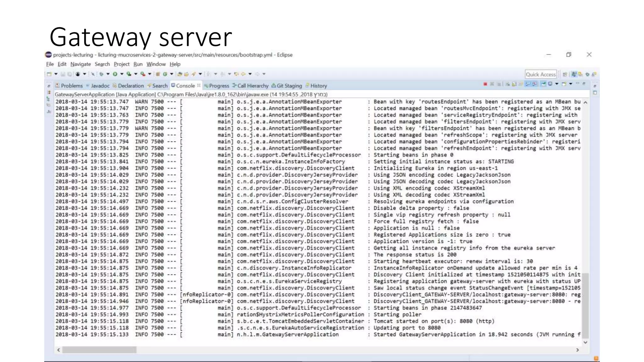Toggle Scroll Lock in the Console

coord(514,84)
